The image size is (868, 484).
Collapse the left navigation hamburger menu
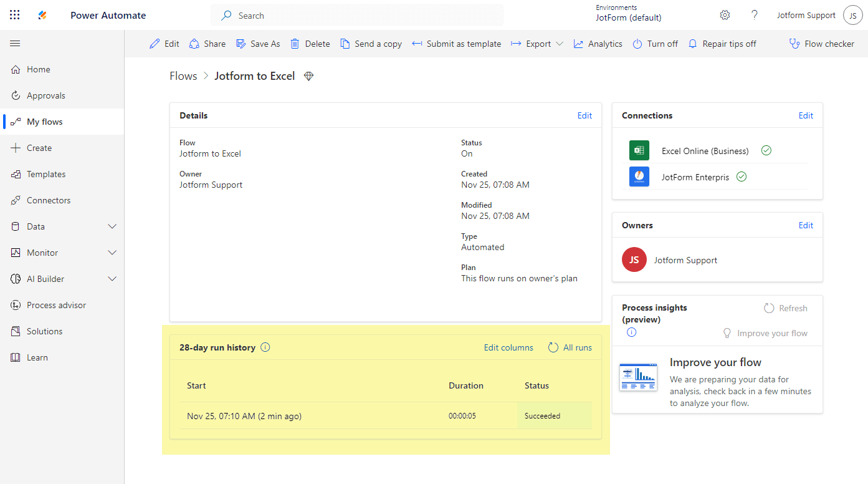(15, 44)
